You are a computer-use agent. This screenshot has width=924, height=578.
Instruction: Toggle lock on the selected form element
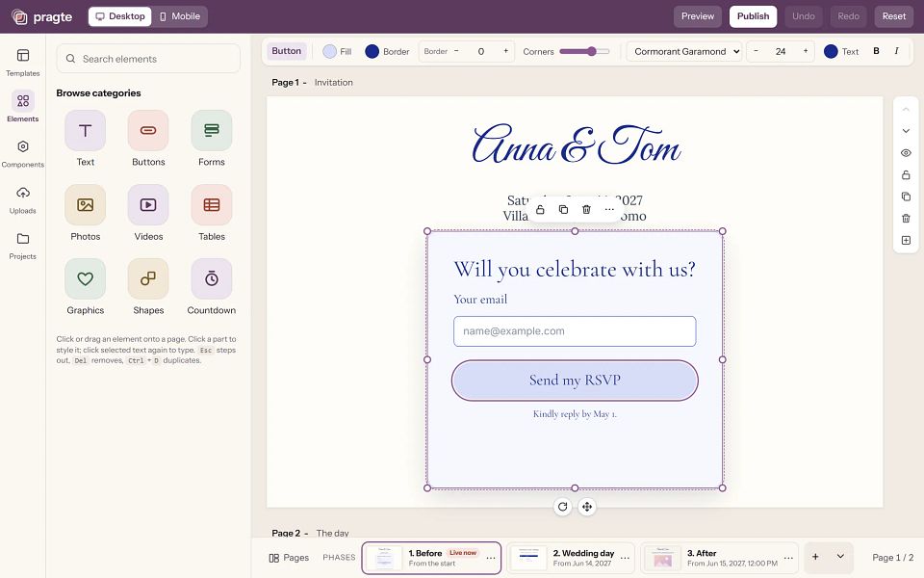[x=540, y=209]
